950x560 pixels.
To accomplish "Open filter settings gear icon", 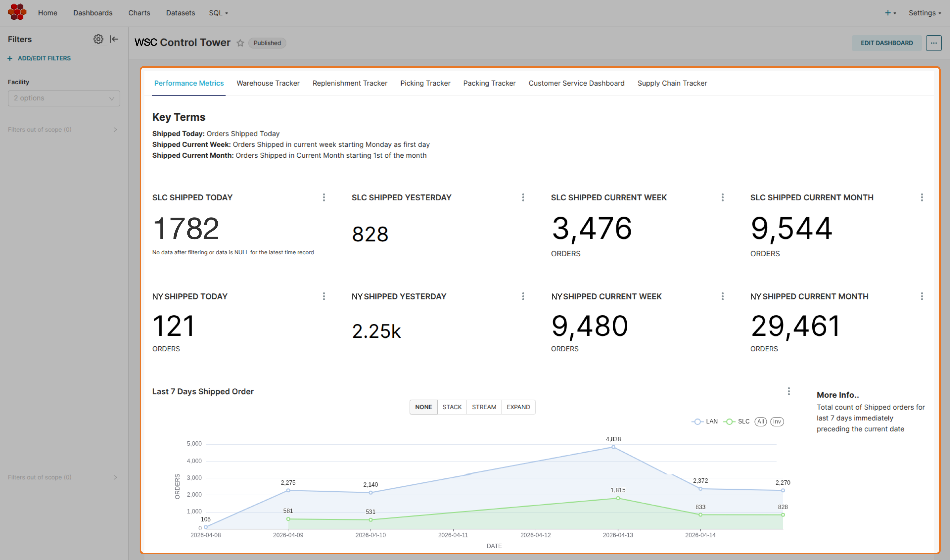I will pos(98,39).
